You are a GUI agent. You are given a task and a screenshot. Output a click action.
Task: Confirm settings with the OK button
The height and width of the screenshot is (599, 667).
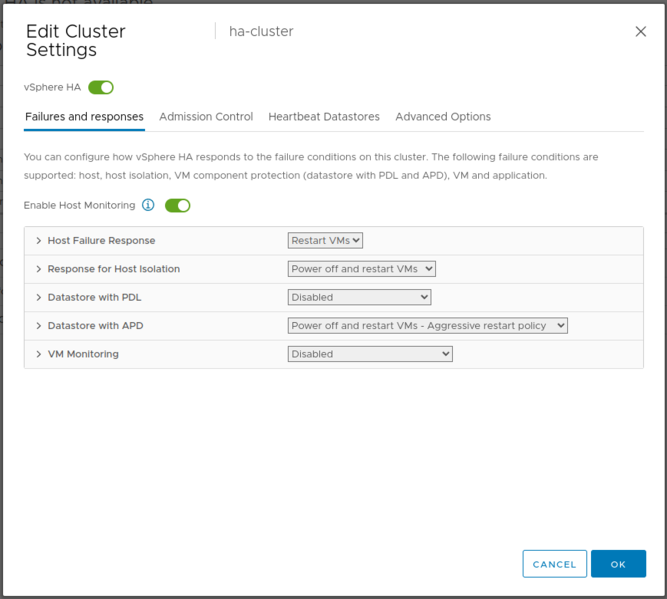coord(618,564)
